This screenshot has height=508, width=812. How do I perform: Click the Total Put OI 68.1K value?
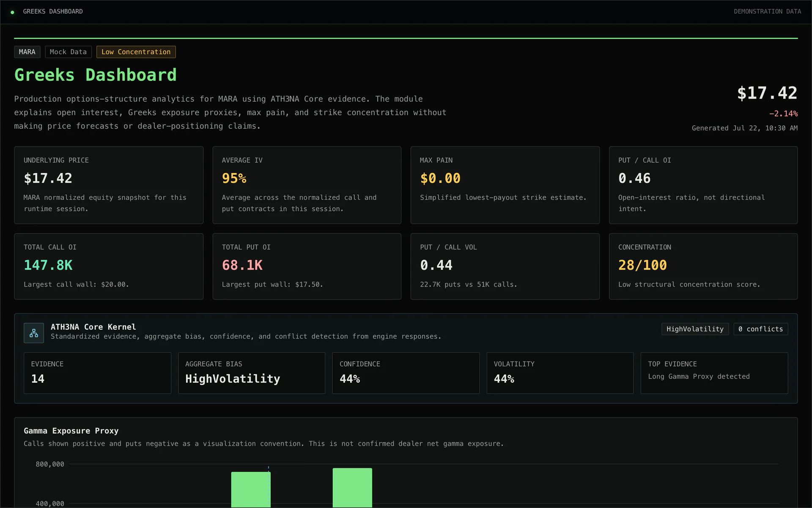click(x=242, y=265)
